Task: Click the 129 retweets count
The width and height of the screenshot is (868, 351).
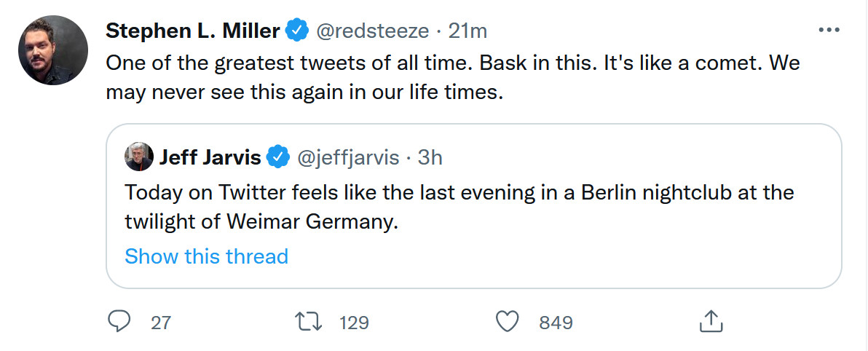Action: point(355,323)
